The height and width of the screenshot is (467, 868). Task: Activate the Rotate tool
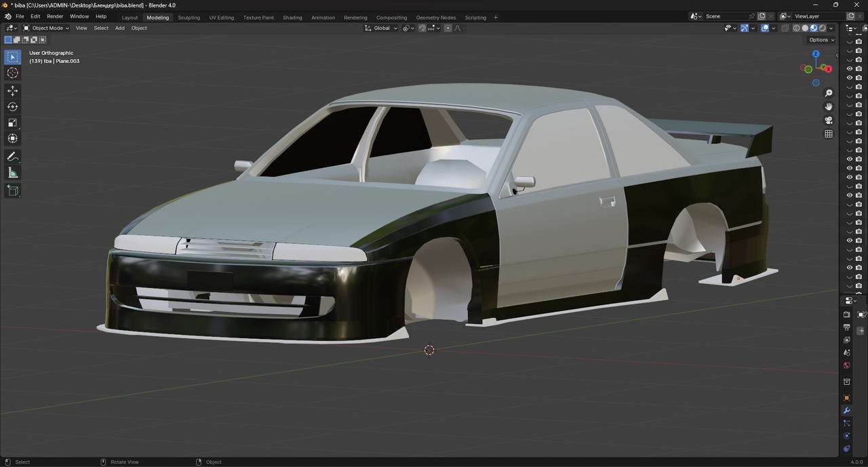(12, 106)
